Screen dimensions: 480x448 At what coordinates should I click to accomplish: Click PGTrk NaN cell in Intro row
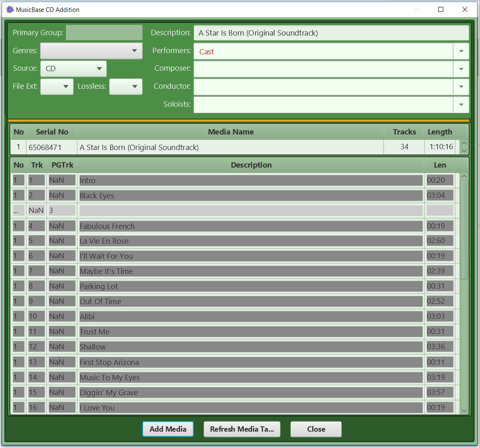[x=62, y=180]
